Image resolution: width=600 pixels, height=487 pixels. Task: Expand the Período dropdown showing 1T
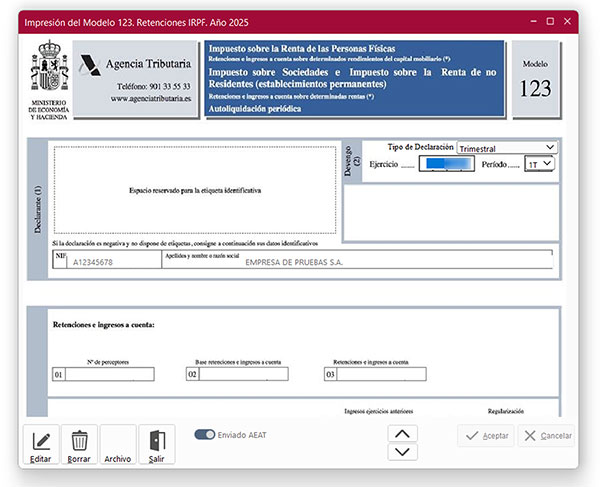tap(540, 163)
